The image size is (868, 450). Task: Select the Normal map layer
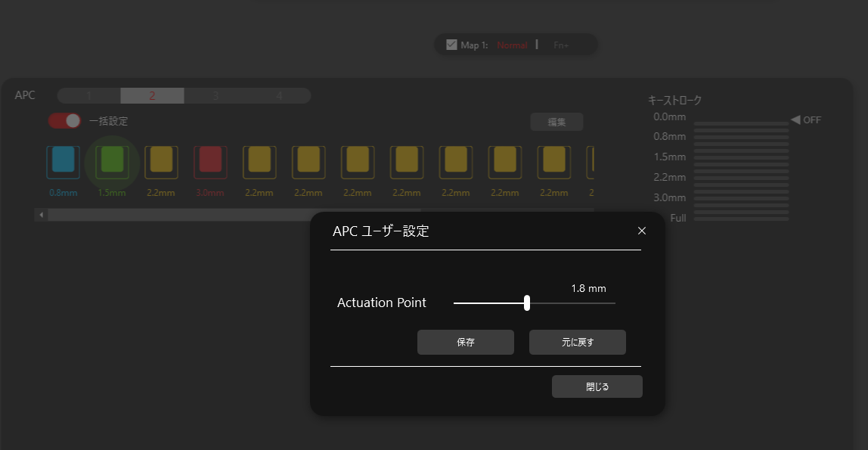(512, 45)
